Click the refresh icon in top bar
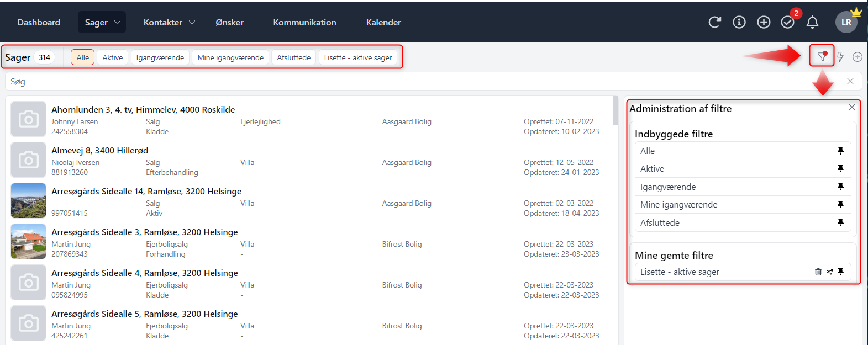868x345 pixels. point(714,22)
